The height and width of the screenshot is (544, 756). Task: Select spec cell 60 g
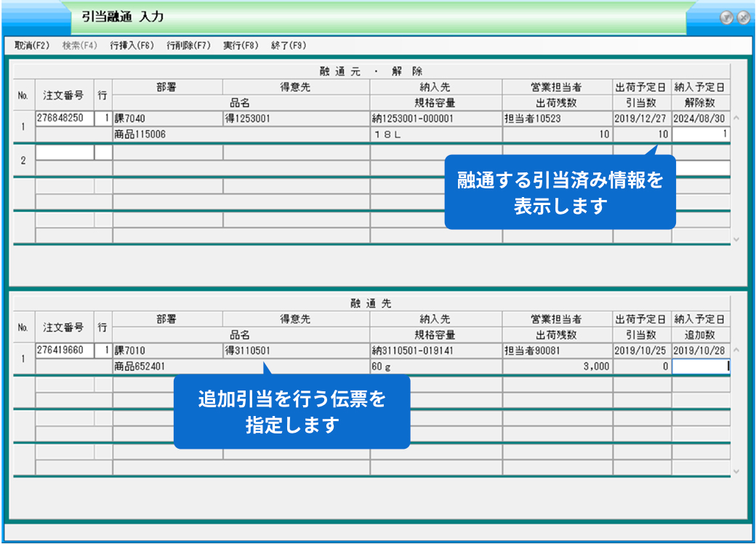[x=436, y=367]
